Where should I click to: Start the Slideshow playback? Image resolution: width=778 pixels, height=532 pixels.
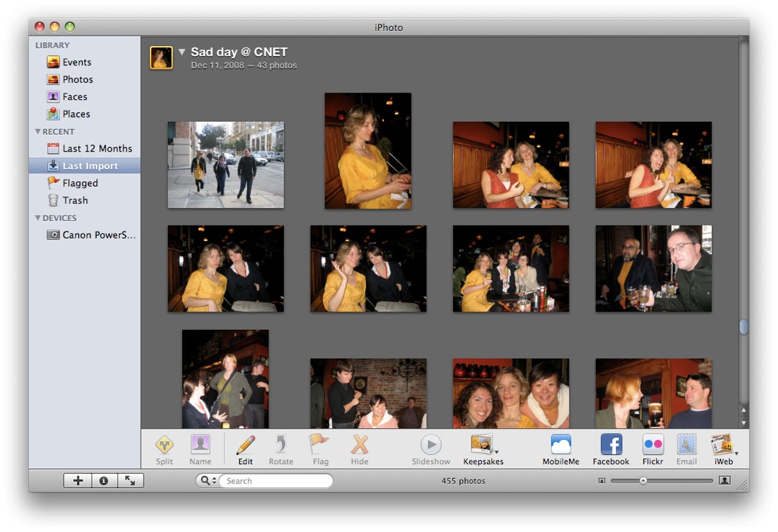430,445
